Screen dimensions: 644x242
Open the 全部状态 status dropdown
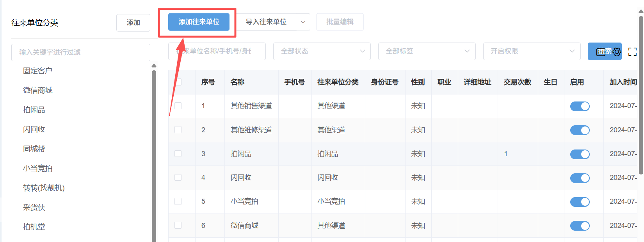coord(322,51)
